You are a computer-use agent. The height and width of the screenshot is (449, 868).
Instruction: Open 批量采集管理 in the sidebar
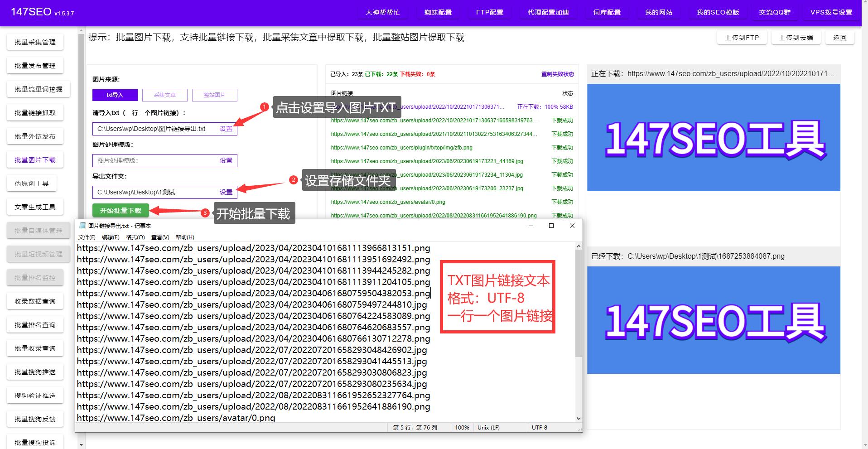pos(35,42)
